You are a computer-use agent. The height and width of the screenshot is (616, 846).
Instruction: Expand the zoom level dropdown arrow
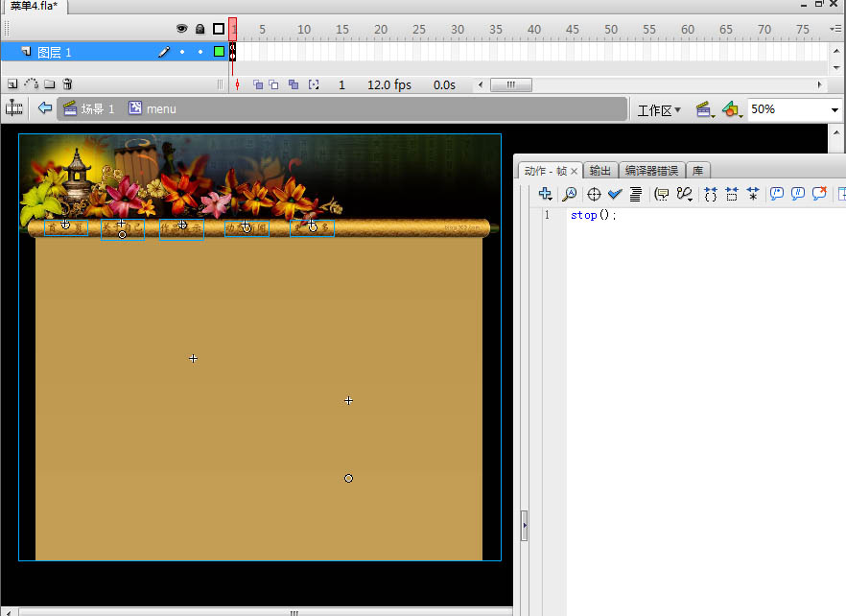click(x=834, y=110)
